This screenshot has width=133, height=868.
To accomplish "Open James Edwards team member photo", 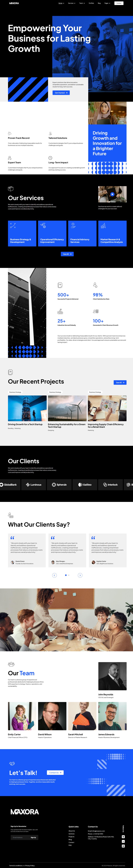I will (x=112, y=716).
